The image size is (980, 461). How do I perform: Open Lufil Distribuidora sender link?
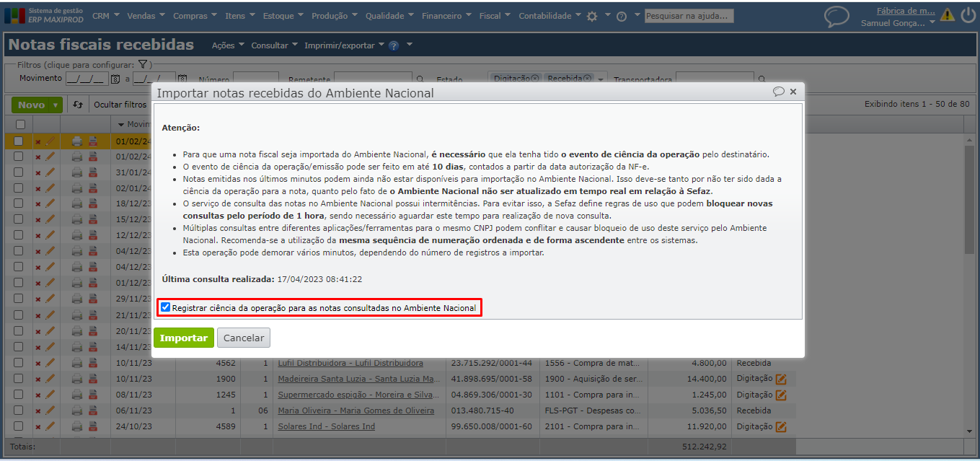point(350,363)
